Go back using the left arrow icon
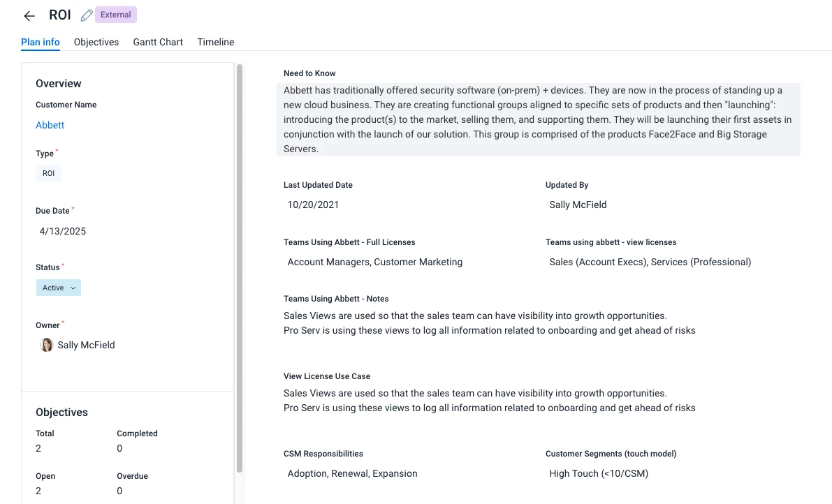Viewport: 832px width, 504px height. tap(29, 16)
